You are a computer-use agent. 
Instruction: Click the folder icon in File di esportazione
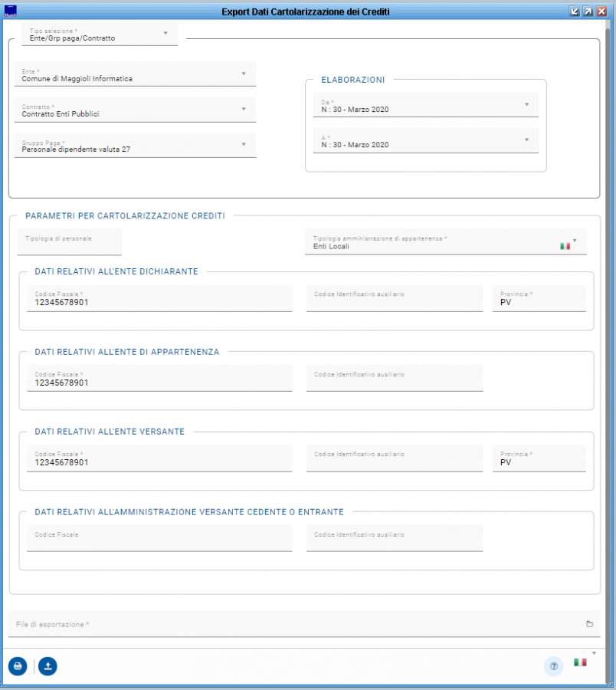[x=590, y=624]
